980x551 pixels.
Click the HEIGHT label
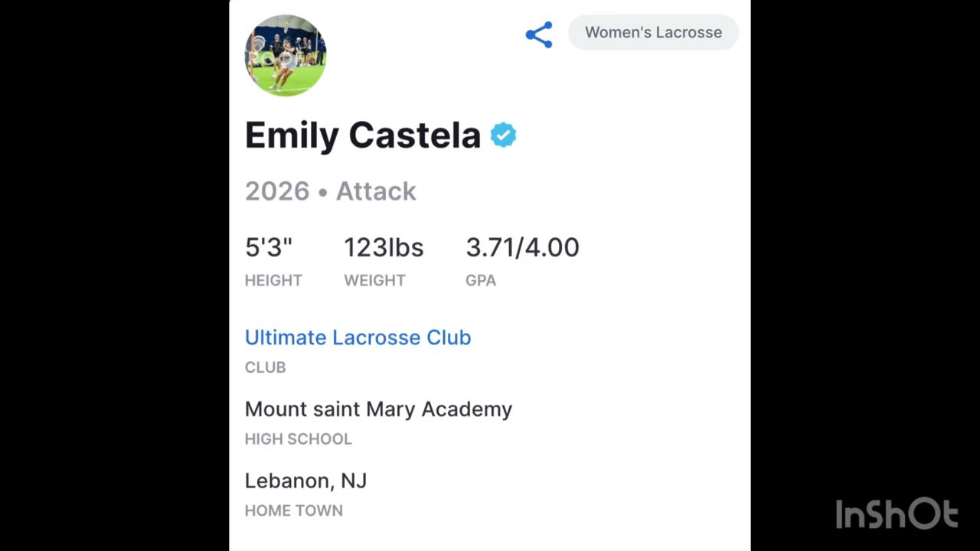(x=273, y=280)
